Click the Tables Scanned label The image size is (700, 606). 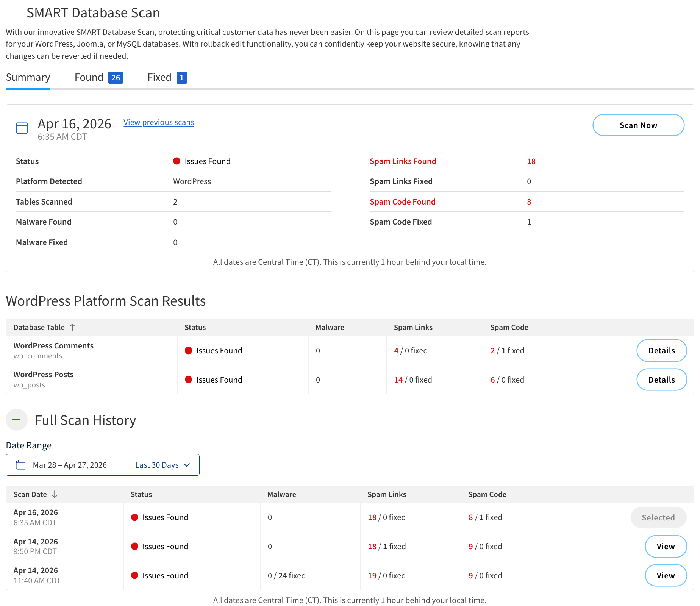point(44,201)
